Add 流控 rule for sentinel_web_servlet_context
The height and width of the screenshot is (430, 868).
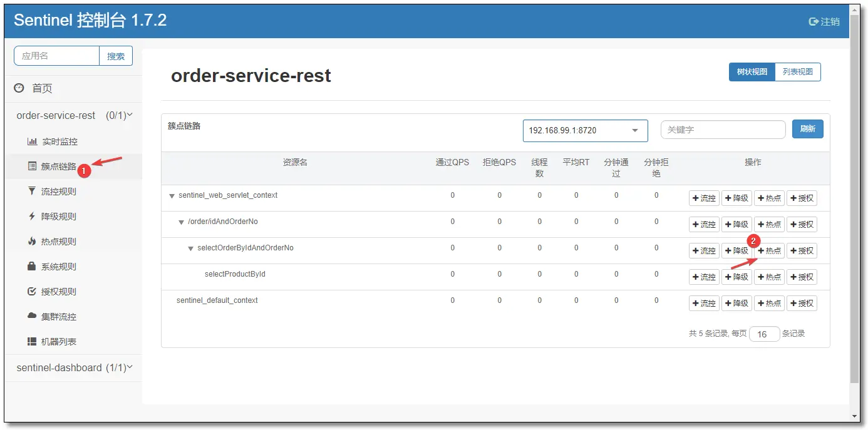click(x=704, y=198)
